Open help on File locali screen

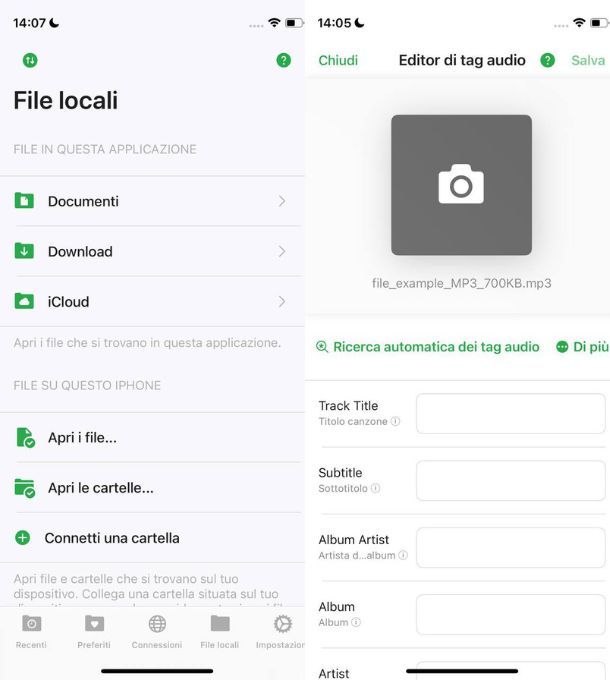(x=284, y=60)
